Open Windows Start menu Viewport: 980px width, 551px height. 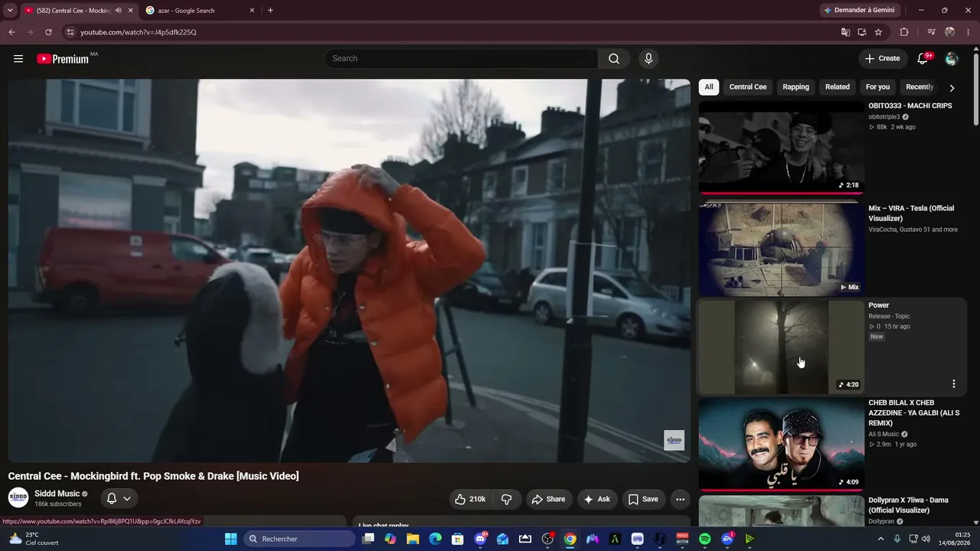coord(230,539)
